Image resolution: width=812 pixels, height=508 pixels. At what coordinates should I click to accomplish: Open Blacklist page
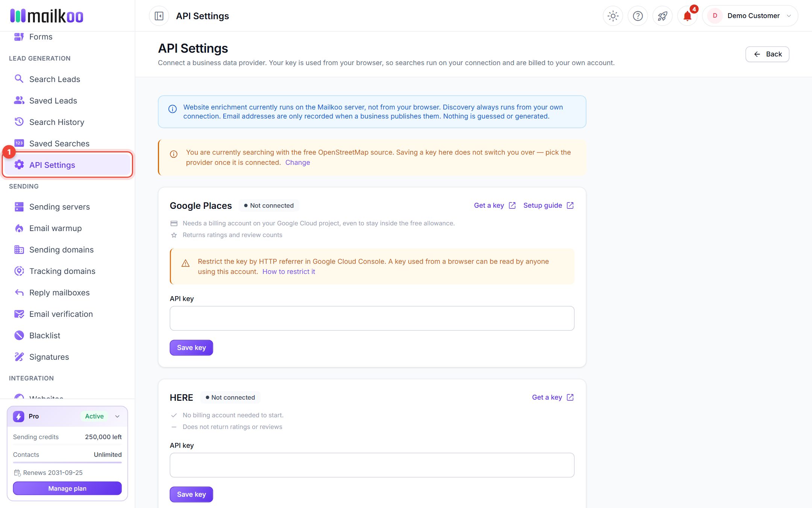[x=67, y=335]
